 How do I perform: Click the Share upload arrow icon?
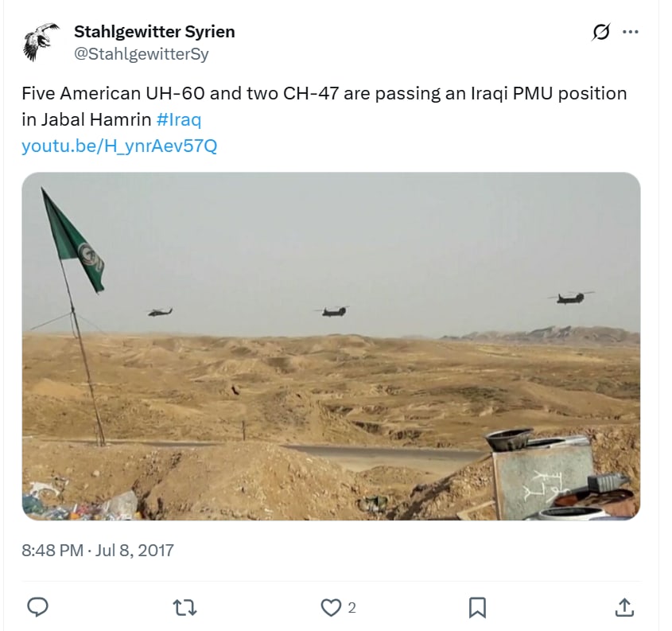click(624, 608)
